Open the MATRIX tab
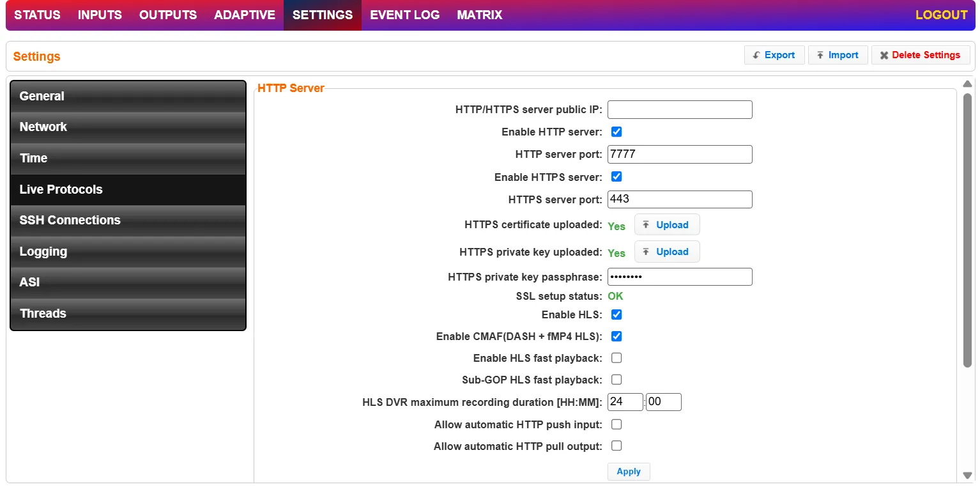980x496 pixels. tap(480, 15)
